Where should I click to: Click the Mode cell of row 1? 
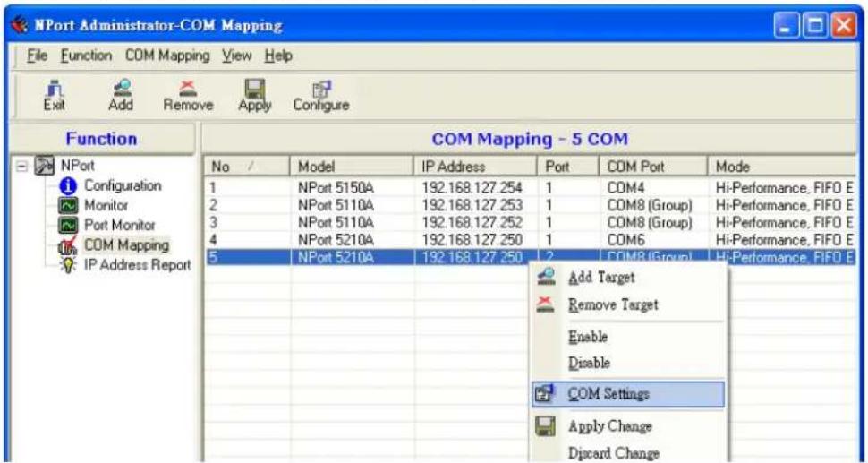tap(785, 188)
